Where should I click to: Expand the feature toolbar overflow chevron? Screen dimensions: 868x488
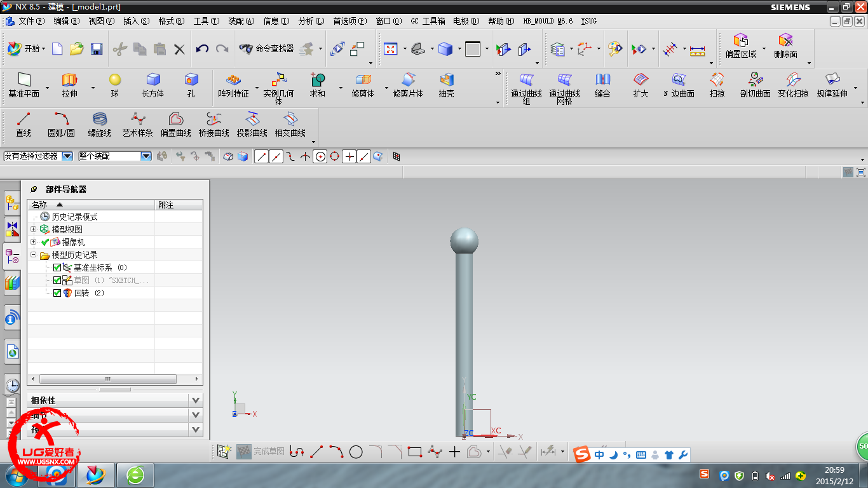click(x=498, y=74)
